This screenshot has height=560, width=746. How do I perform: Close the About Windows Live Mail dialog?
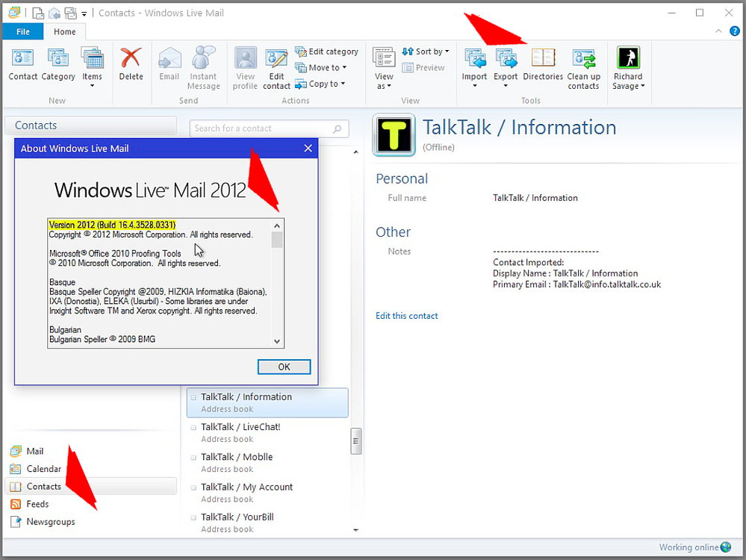tap(308, 149)
